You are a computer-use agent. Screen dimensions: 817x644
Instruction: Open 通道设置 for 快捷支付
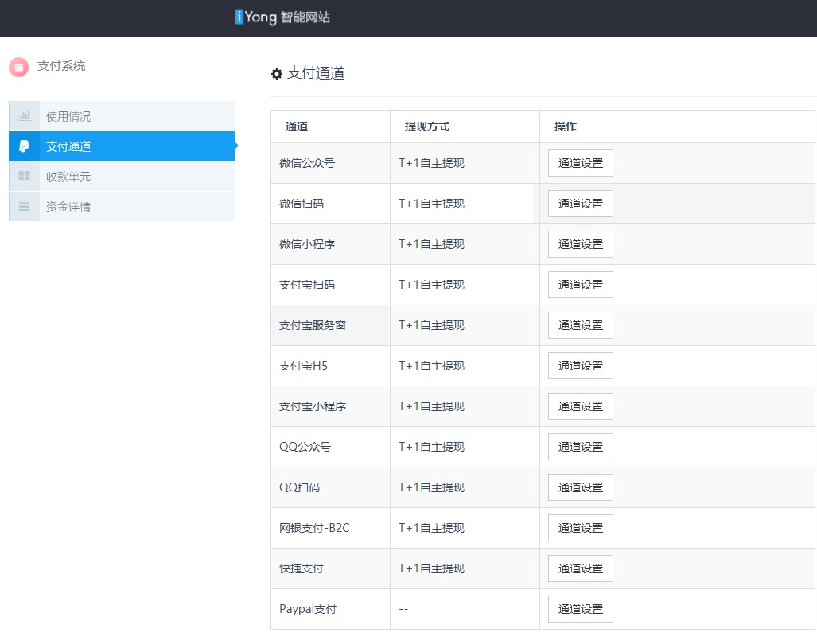pyautogui.click(x=580, y=568)
